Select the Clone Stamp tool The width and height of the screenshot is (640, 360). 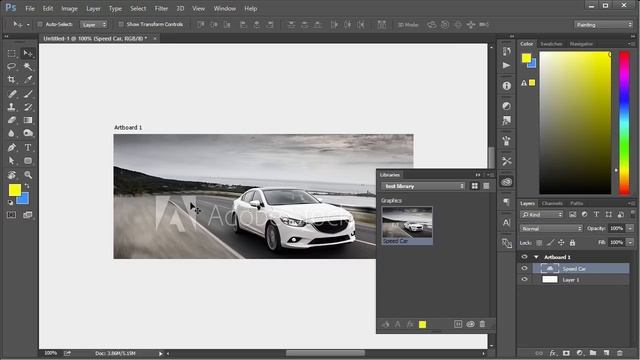click(11, 107)
